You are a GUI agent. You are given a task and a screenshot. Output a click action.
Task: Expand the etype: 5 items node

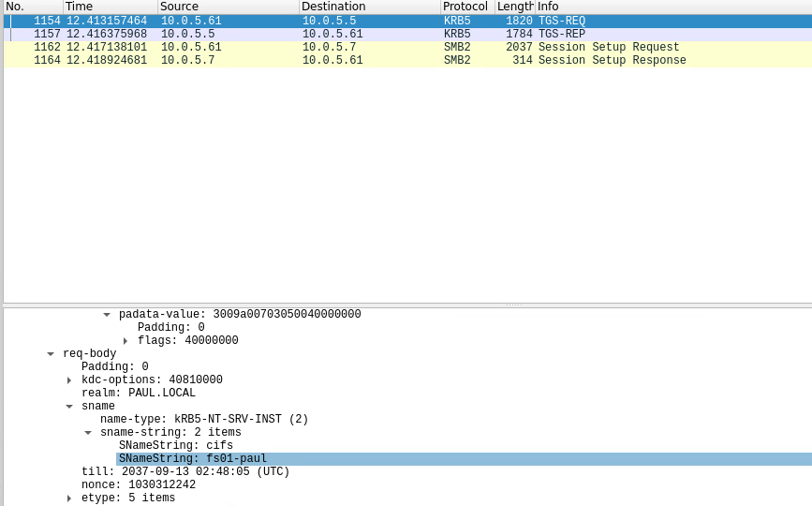point(69,499)
